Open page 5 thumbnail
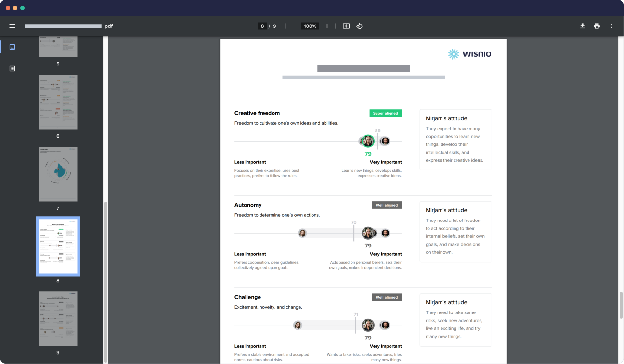Viewport: 624px width, 364px height. (58, 47)
